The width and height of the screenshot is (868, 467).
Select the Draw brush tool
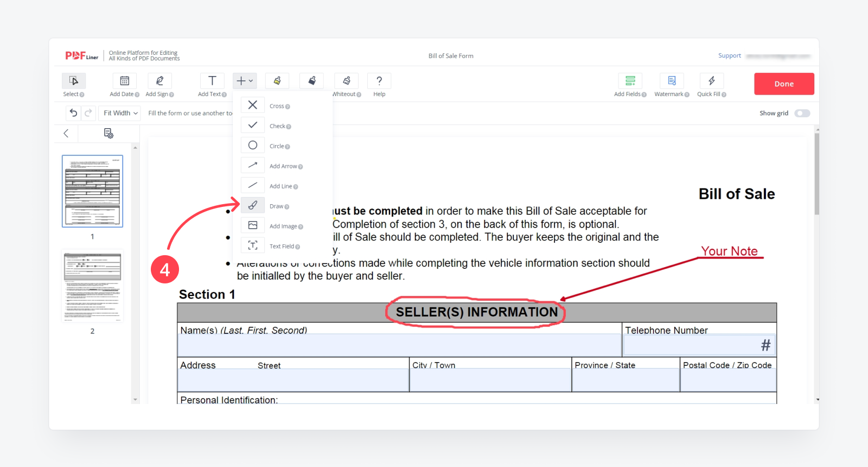pos(253,206)
